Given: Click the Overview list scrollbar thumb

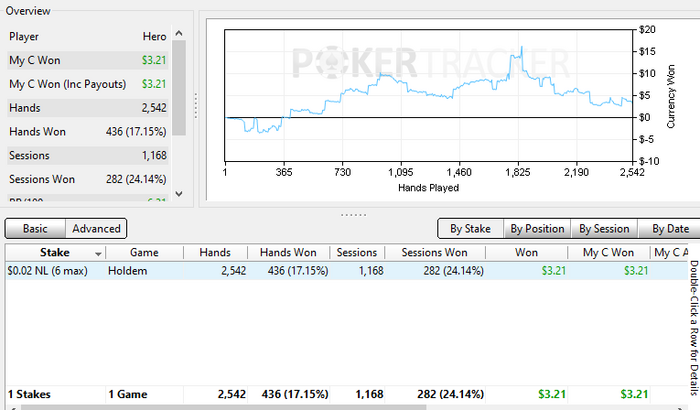Looking at the screenshot, I should pyautogui.click(x=179, y=88).
